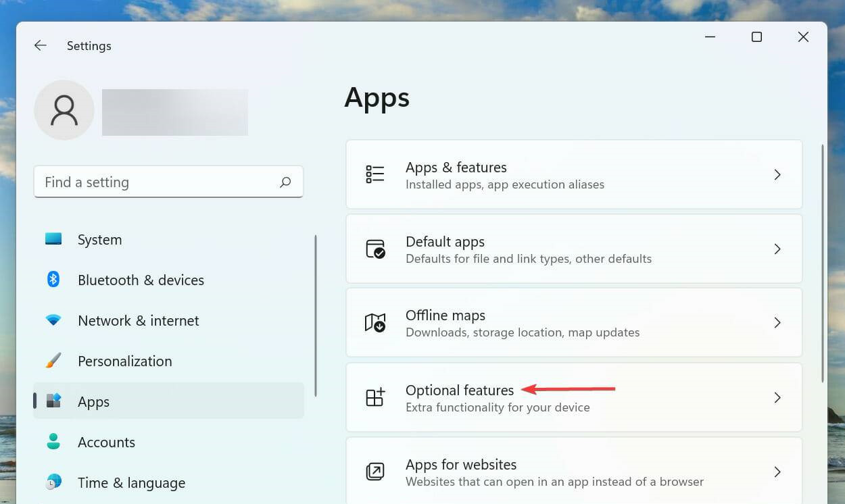The image size is (845, 504).
Task: Expand Apps & features chevron
Action: pos(777,175)
